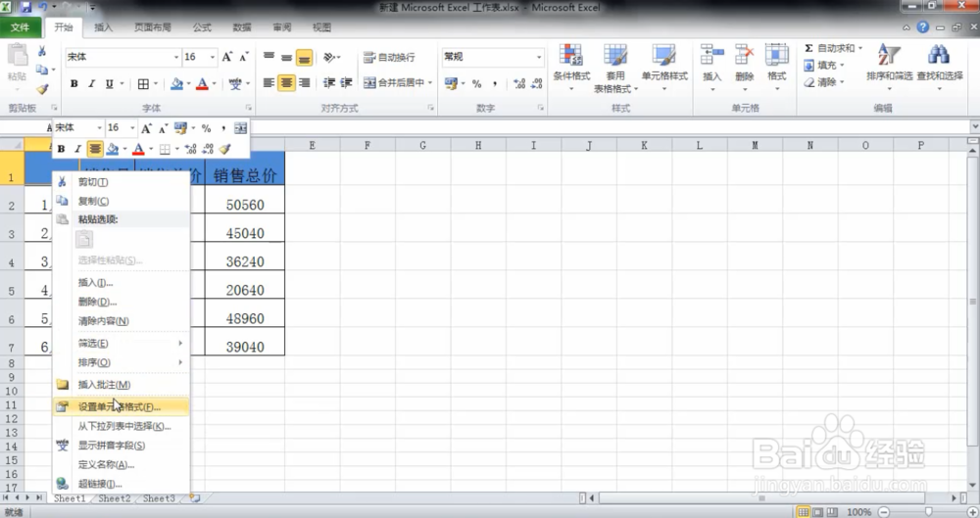
Task: Click the decrease font size icon in the ribbon
Action: click(244, 57)
